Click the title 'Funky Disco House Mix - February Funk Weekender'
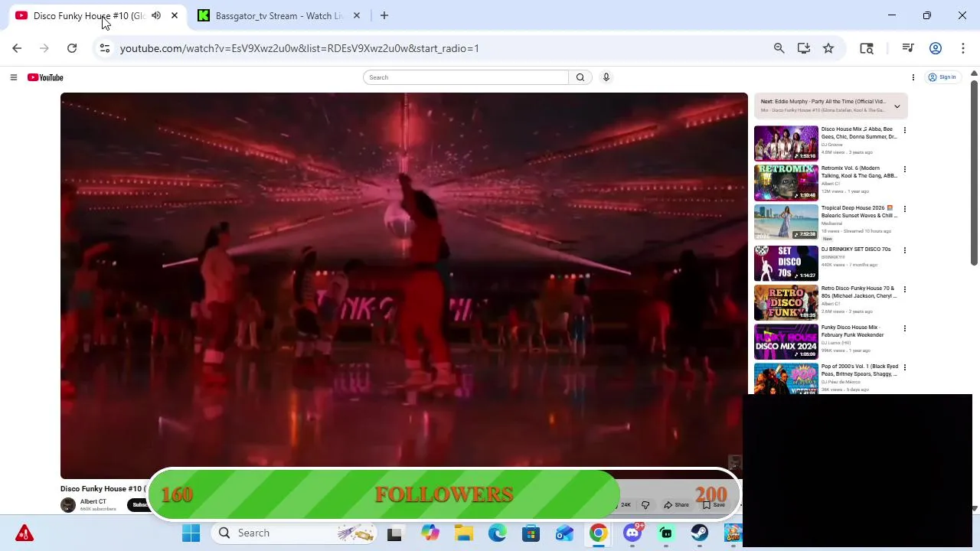 853,331
